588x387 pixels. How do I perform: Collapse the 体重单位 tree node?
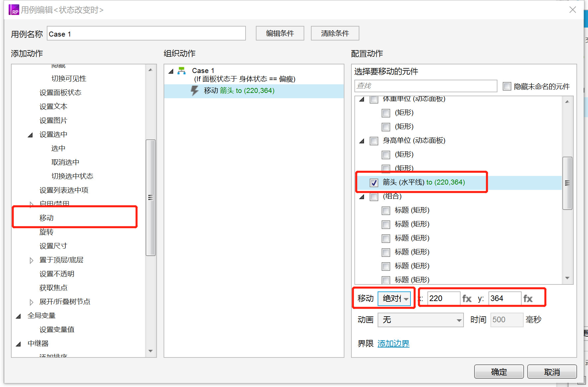(x=362, y=99)
